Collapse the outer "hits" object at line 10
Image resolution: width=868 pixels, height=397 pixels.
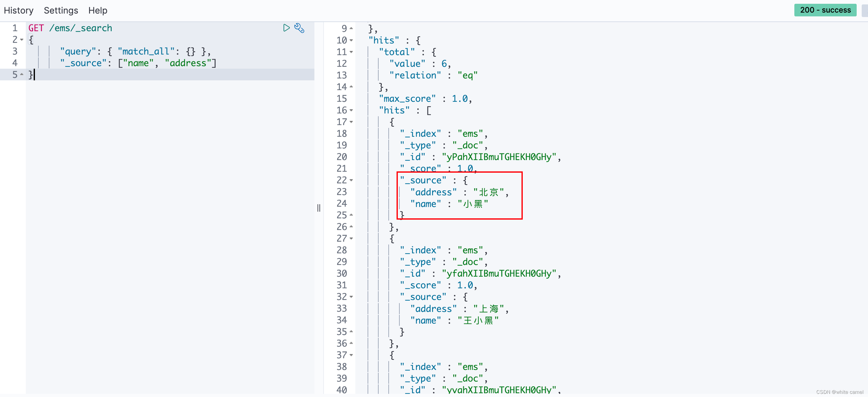click(x=351, y=40)
